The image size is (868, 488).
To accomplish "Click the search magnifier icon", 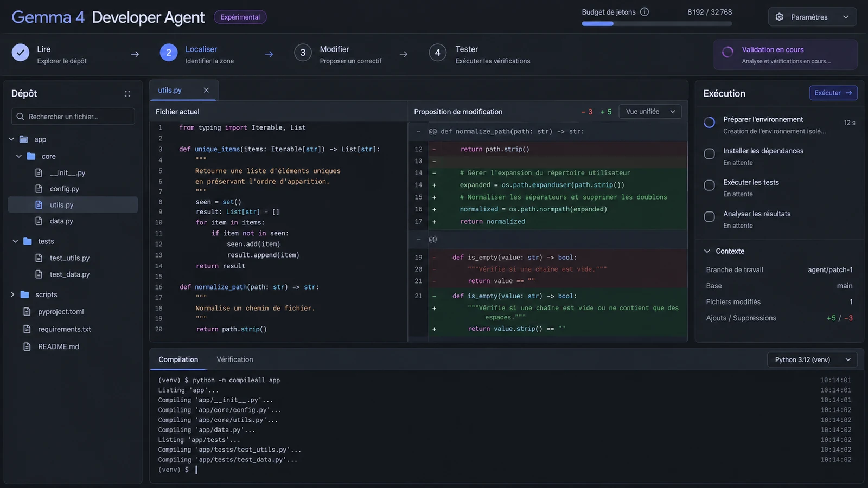I will click(21, 117).
